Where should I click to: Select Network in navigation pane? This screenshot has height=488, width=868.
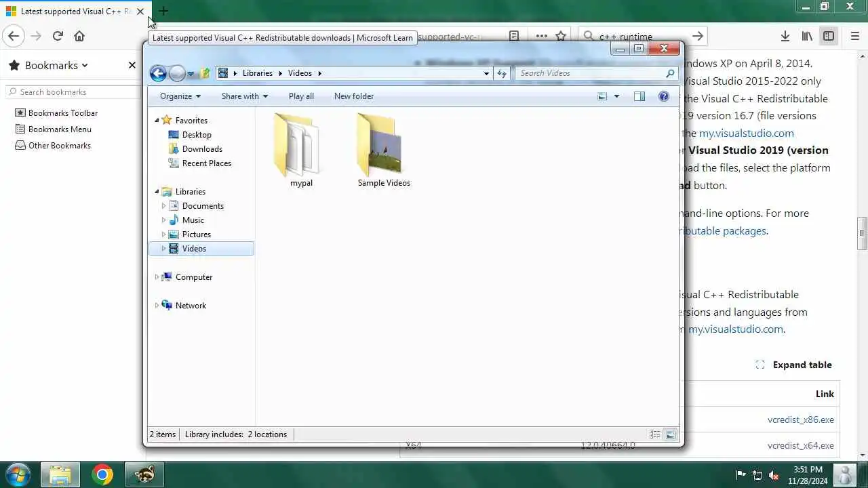point(191,306)
